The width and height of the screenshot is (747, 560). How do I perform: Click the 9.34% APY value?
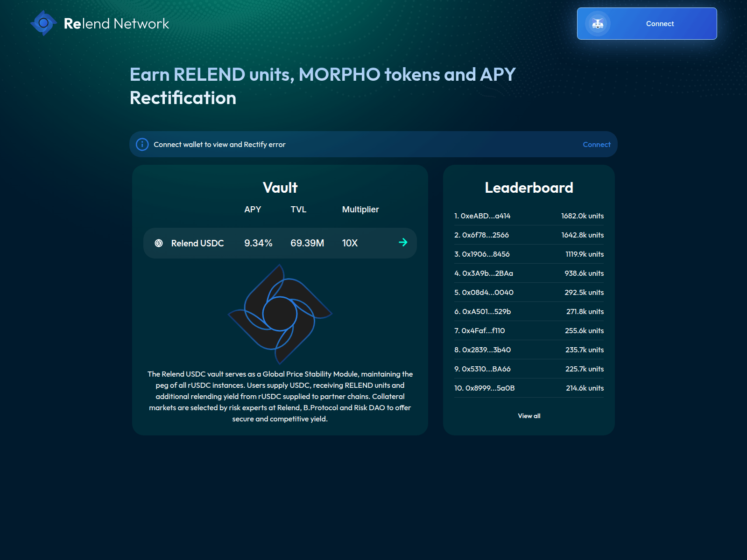258,243
